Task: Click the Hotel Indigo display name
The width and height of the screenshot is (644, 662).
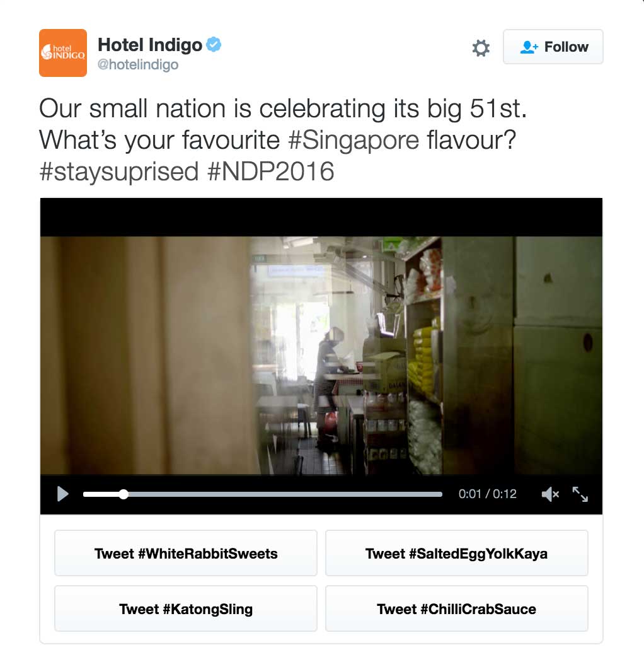Action: pos(150,45)
